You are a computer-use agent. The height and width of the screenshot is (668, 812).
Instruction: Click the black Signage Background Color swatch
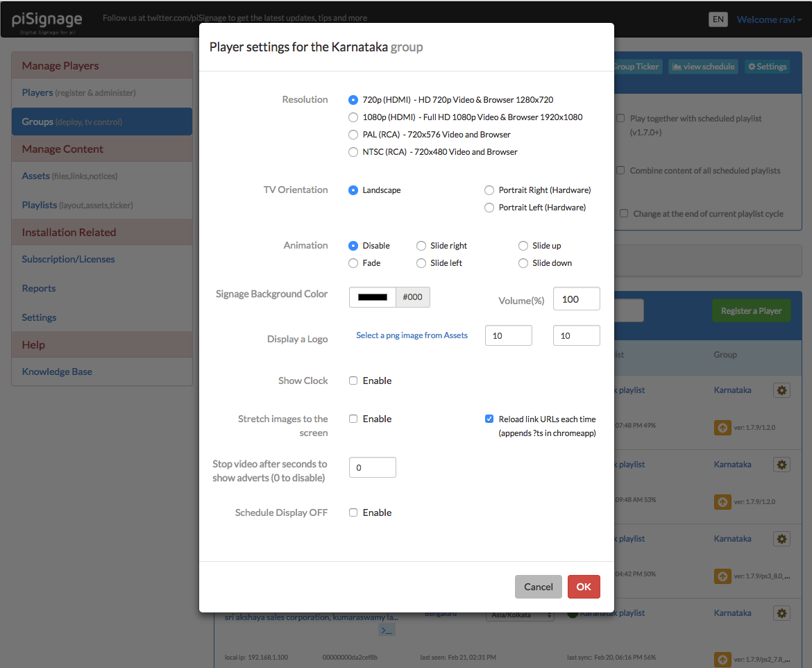coord(372,297)
